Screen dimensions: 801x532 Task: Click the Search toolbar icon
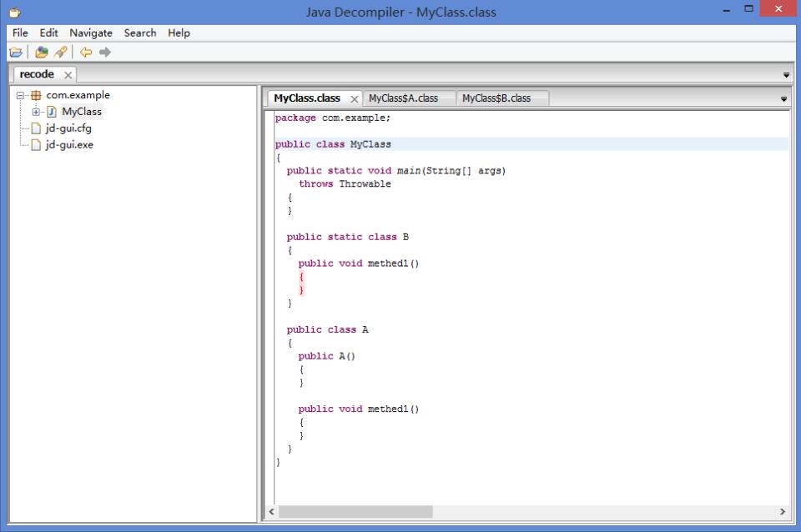point(61,53)
